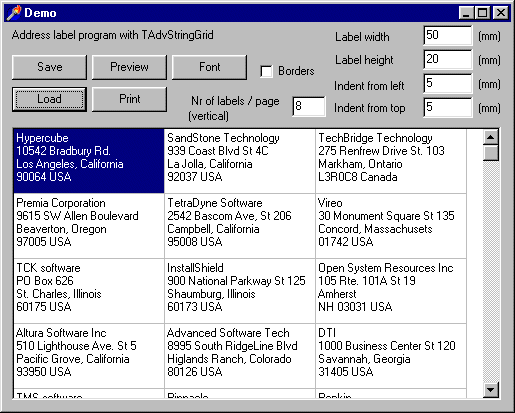Select the Hypercube address cell
The image size is (515, 413).
click(89, 161)
